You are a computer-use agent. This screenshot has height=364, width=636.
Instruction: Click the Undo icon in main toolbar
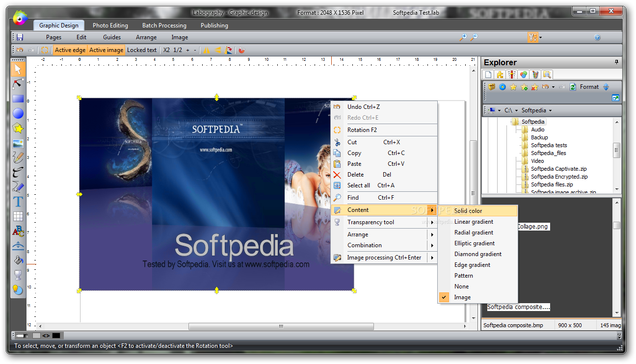(20, 50)
